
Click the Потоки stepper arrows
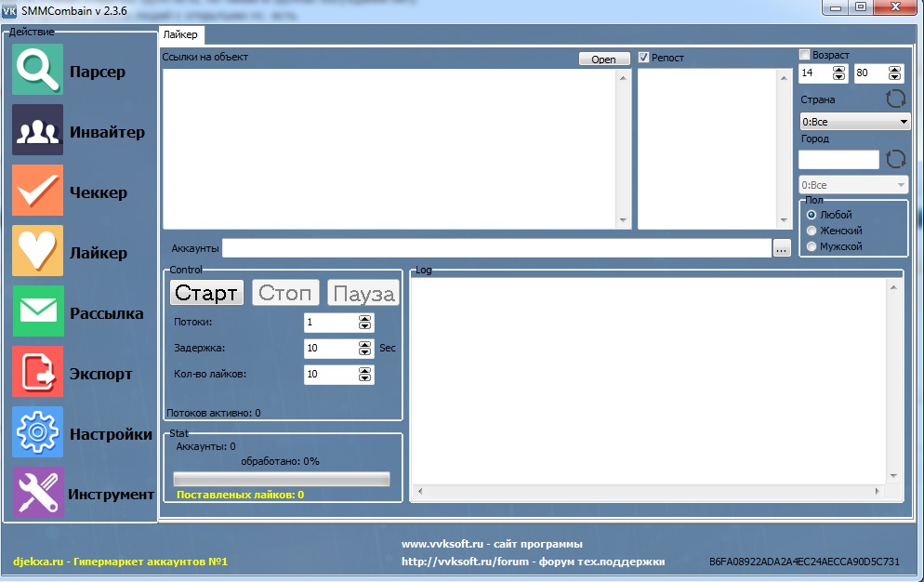coord(364,323)
